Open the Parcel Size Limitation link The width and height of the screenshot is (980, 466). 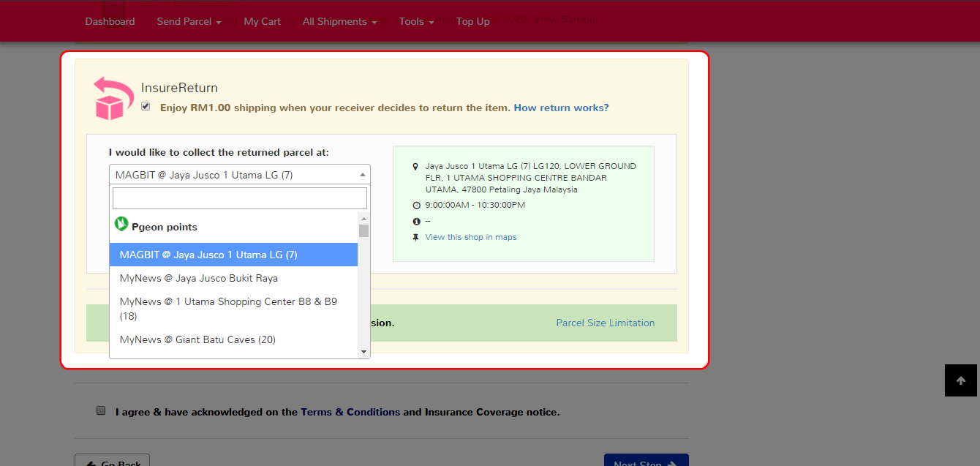tap(606, 323)
